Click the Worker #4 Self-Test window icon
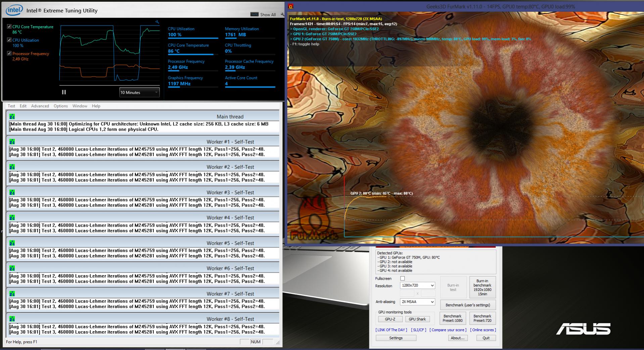The image size is (644, 350). pyautogui.click(x=12, y=218)
